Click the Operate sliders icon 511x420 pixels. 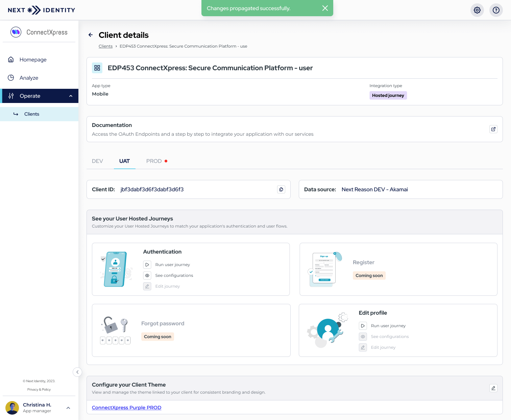(11, 96)
